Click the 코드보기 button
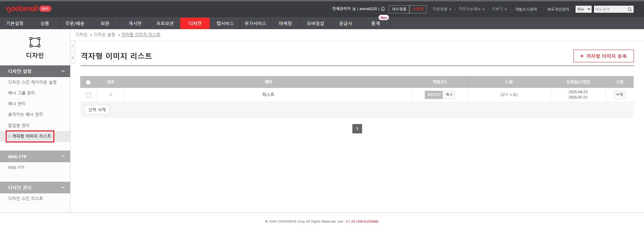This screenshot has width=644, height=237. coord(434,95)
